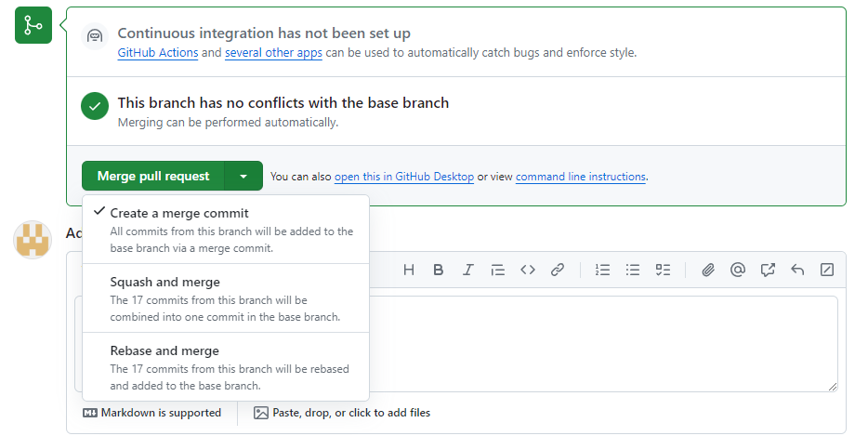Viewport: 868px width, 436px height.
Task: Insert code formatting
Action: click(528, 270)
